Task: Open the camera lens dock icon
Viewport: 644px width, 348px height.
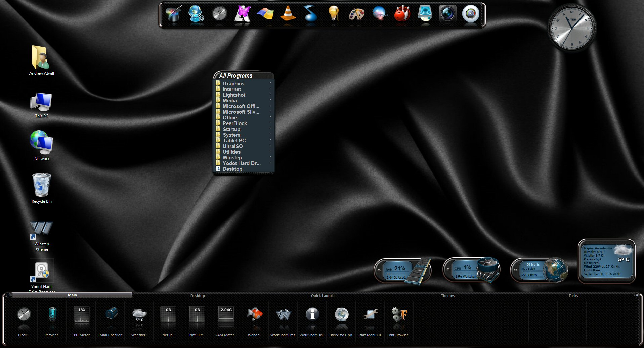Action: coord(447,14)
